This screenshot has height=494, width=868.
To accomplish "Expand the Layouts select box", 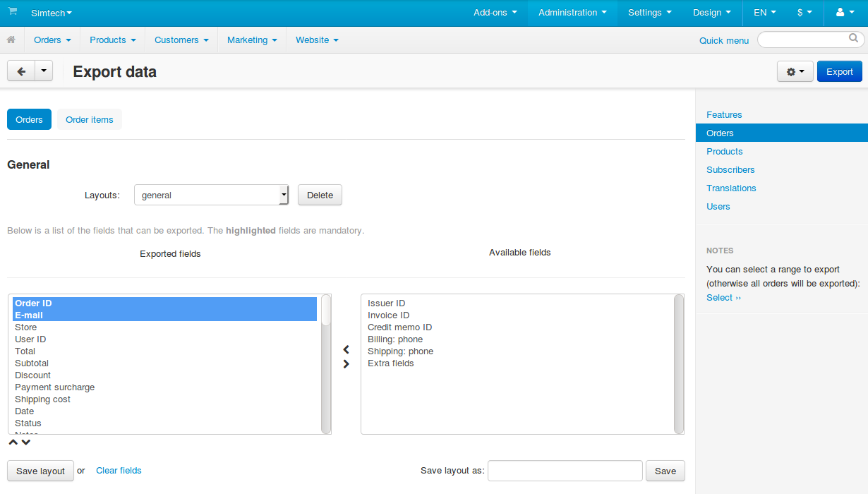I will coord(211,195).
